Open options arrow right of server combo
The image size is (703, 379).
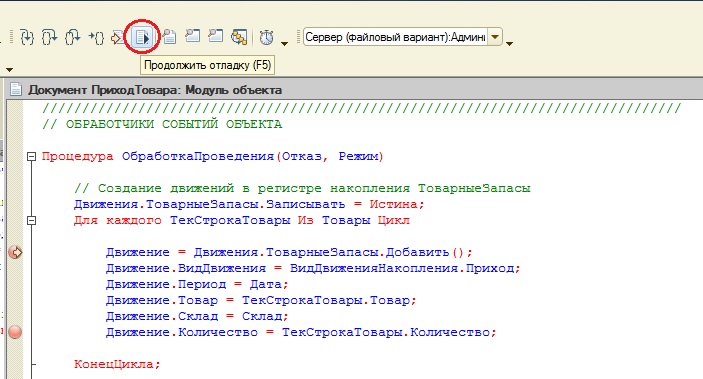pos(509,44)
